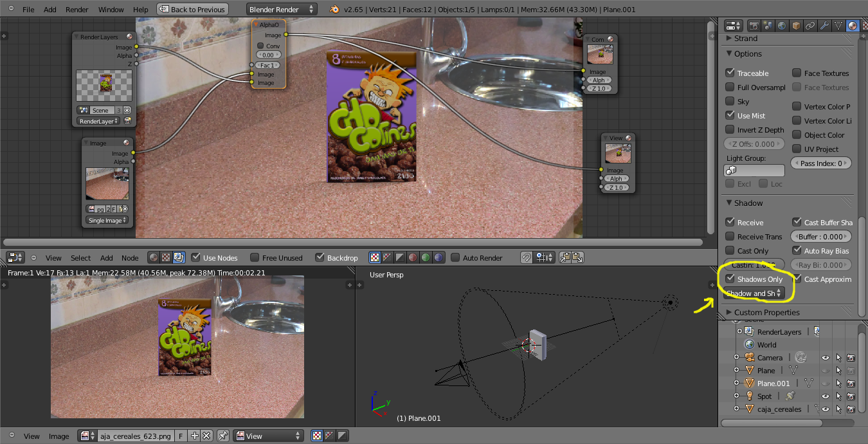
Task: Open the Constraints properties chain icon
Action: 810,26
